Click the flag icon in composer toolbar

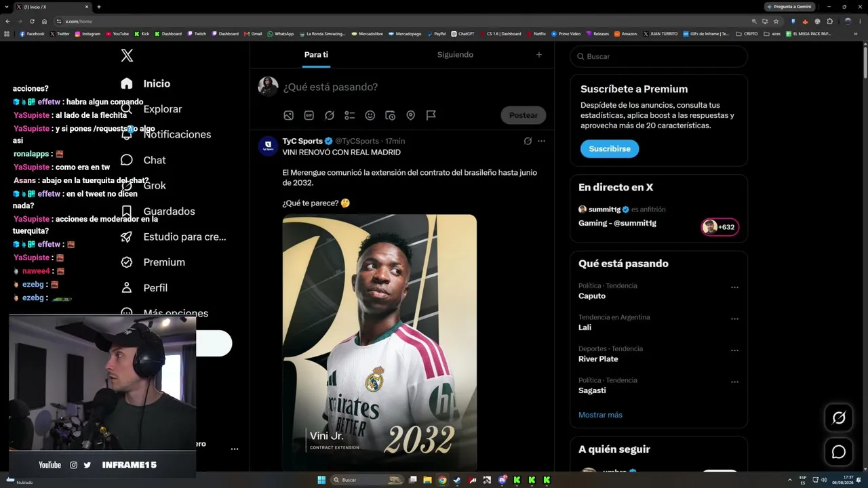pos(431,115)
